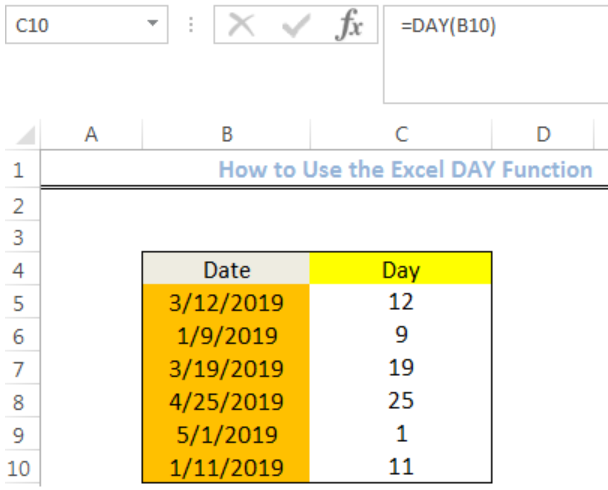Select Day cell showing 25
The image size is (608, 490).
(401, 401)
